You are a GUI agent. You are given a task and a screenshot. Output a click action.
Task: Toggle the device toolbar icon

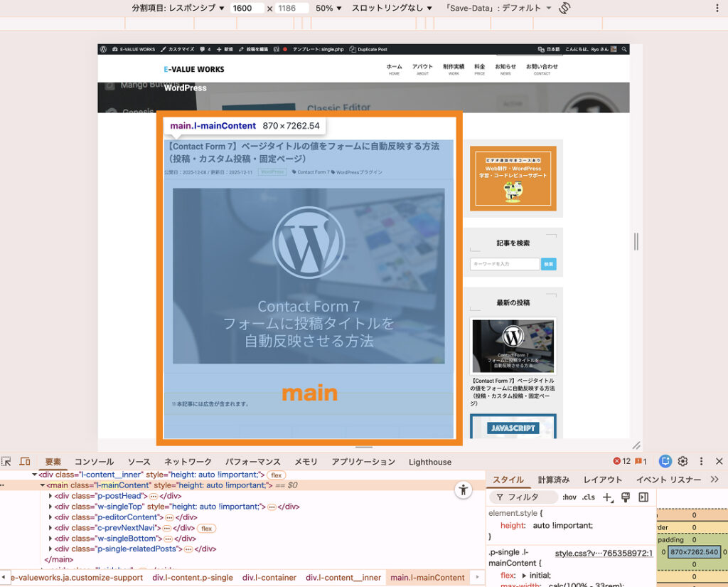25,462
